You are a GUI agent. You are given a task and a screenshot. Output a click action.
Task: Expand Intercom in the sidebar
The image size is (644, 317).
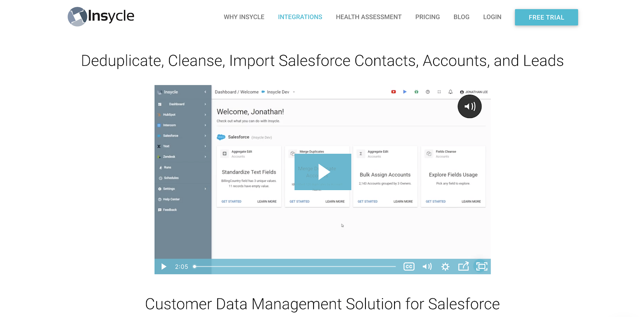click(183, 125)
